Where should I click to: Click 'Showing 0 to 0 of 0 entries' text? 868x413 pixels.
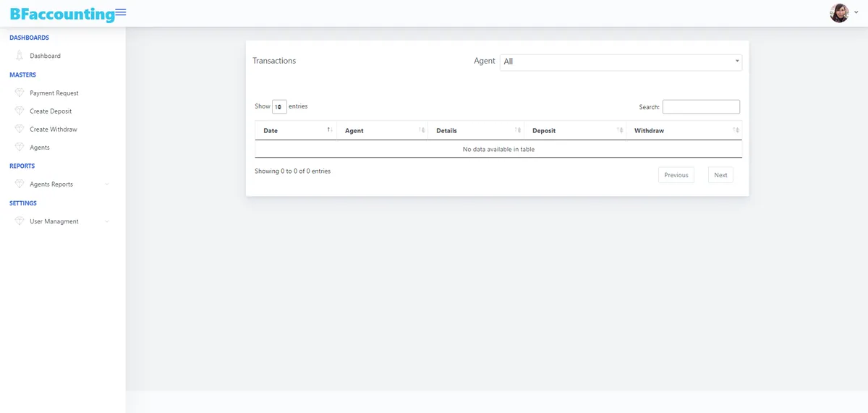(292, 171)
